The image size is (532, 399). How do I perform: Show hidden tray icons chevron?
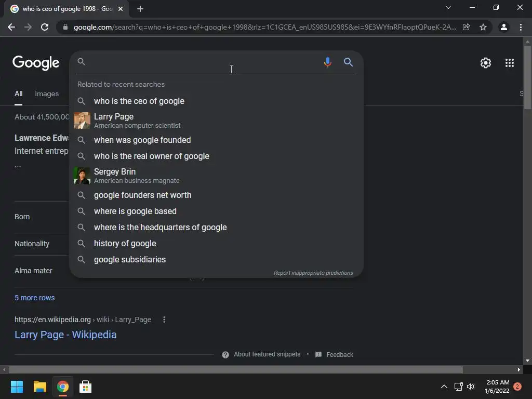click(444, 387)
